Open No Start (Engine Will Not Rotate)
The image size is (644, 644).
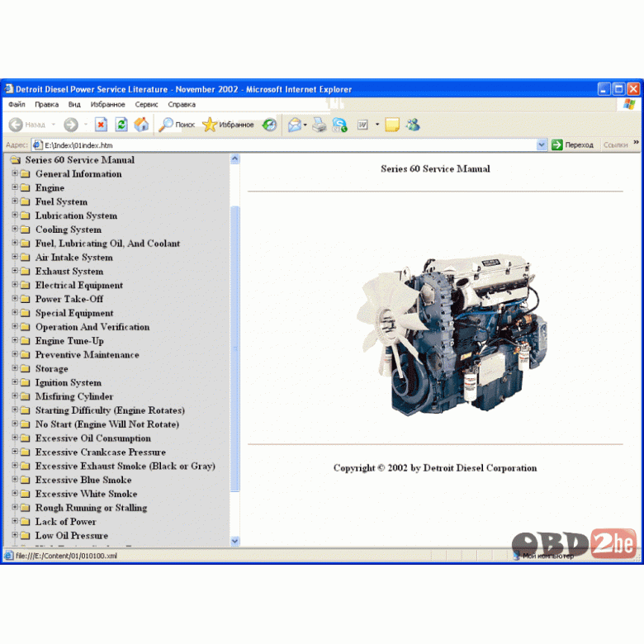(107, 424)
